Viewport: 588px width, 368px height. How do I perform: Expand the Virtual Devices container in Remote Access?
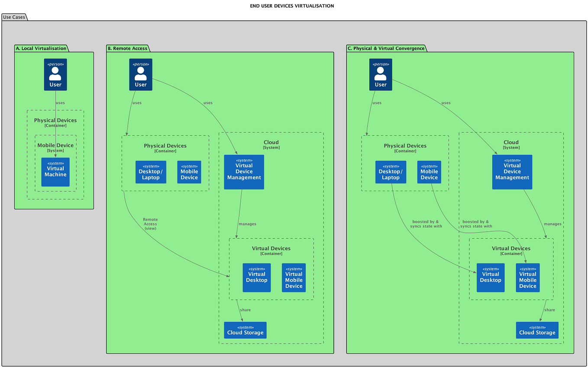(x=271, y=251)
